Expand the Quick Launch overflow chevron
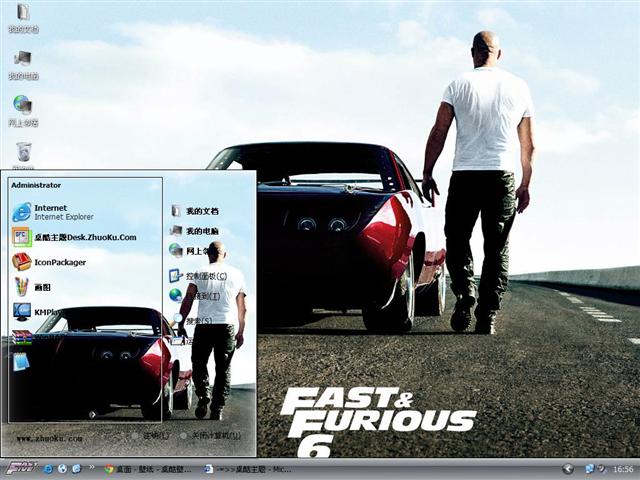 coord(92,466)
